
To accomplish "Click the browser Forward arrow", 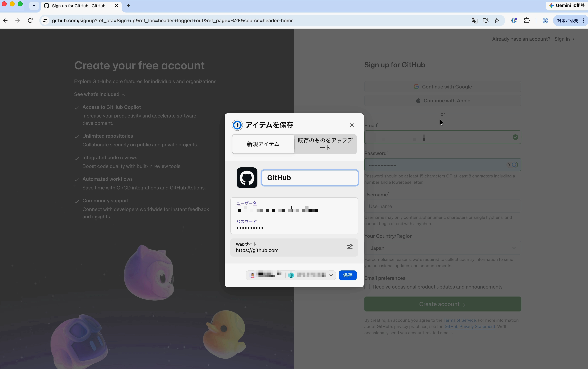I will [x=18, y=21].
